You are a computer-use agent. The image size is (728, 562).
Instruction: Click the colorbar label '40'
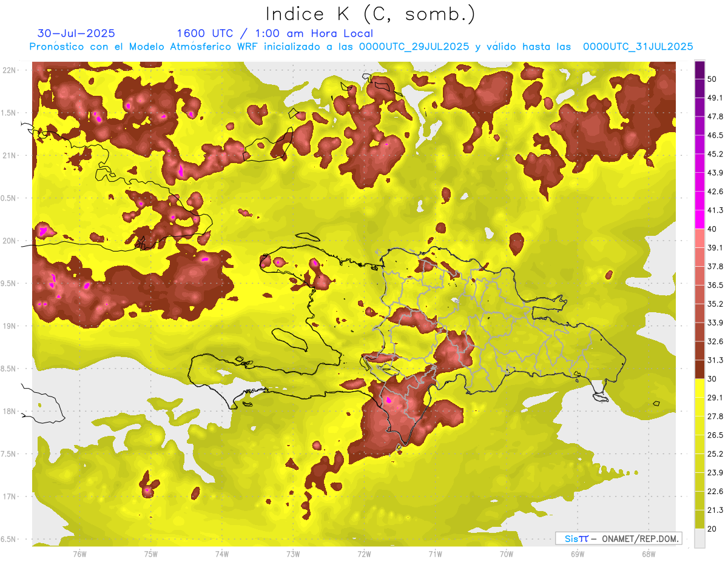coord(712,229)
